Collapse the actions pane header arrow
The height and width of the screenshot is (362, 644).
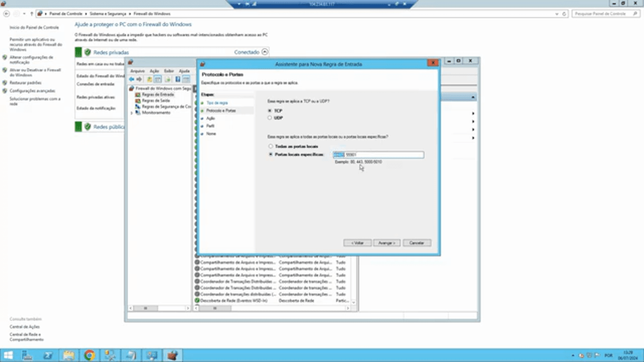(473, 97)
